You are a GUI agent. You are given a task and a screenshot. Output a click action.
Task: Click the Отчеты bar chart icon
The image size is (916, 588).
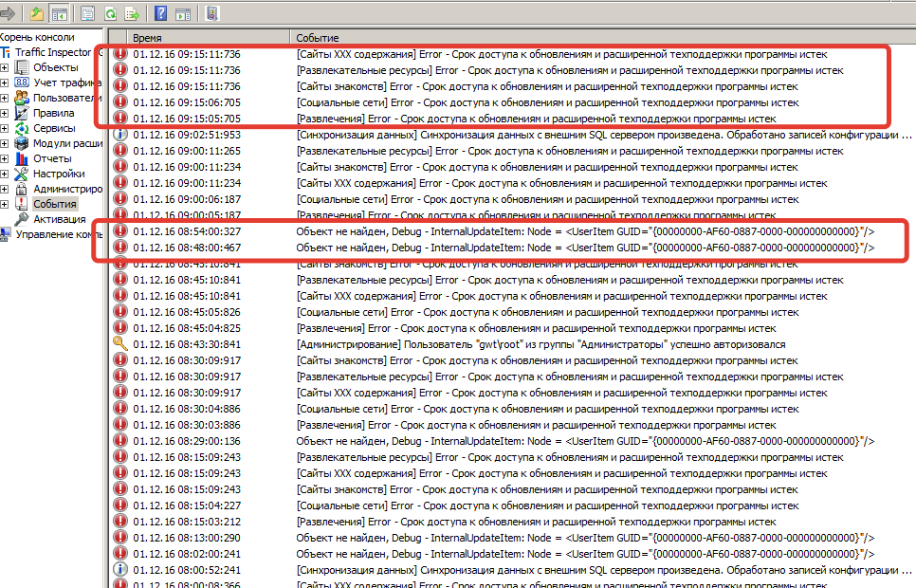click(22, 158)
